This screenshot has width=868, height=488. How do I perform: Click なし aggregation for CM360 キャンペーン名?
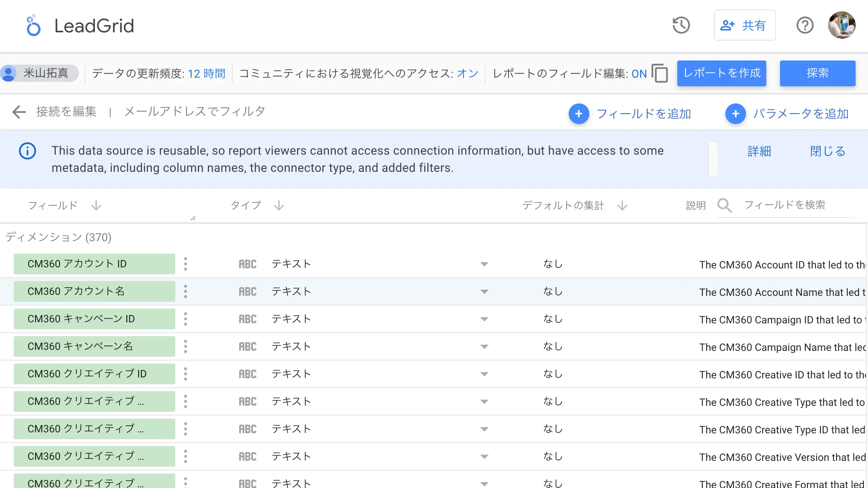point(553,346)
